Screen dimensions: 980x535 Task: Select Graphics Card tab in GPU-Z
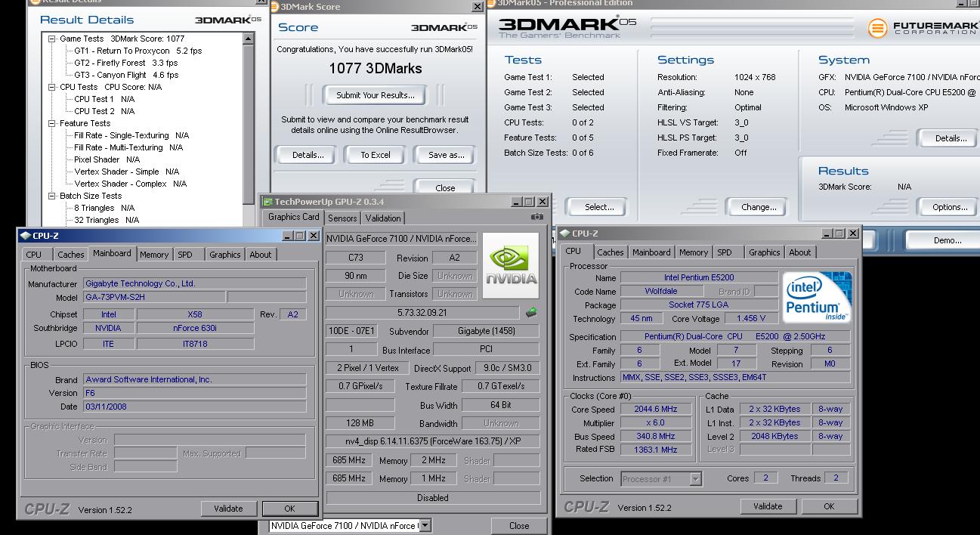coord(294,217)
